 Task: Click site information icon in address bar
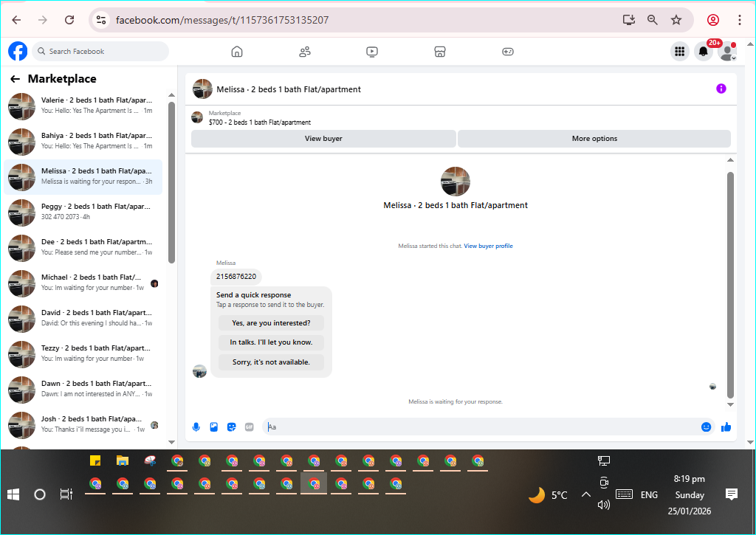tap(101, 20)
